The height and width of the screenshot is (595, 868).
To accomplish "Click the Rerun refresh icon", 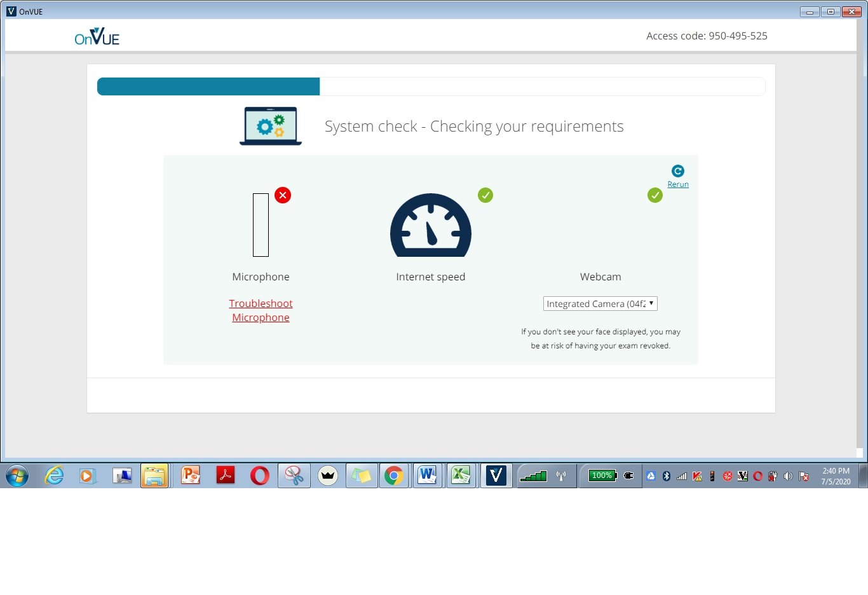I will tap(677, 171).
